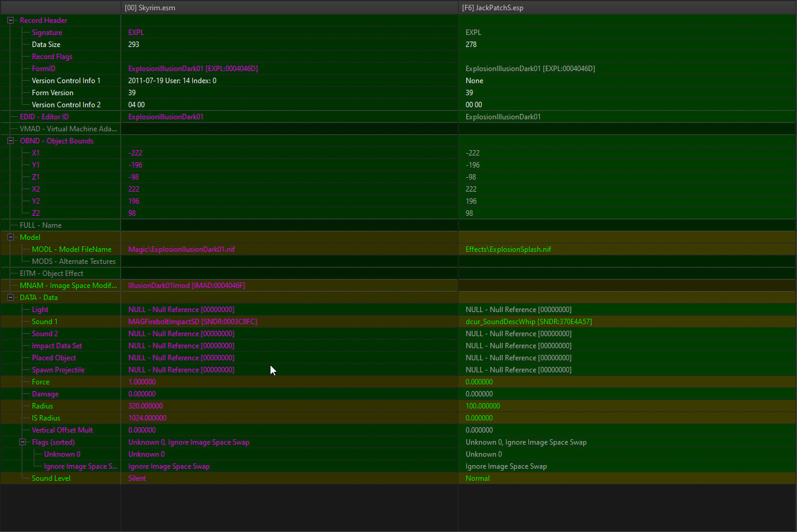Select the MODS - Alternate Textures row label
This screenshot has width=797, height=532.
coord(73,261)
